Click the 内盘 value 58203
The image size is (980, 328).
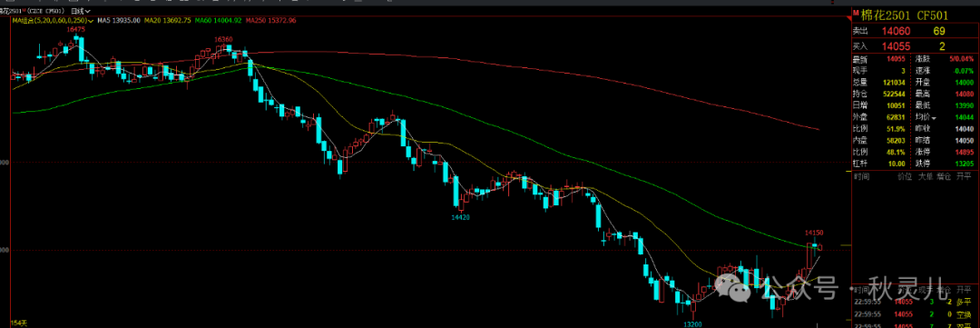[x=896, y=140]
